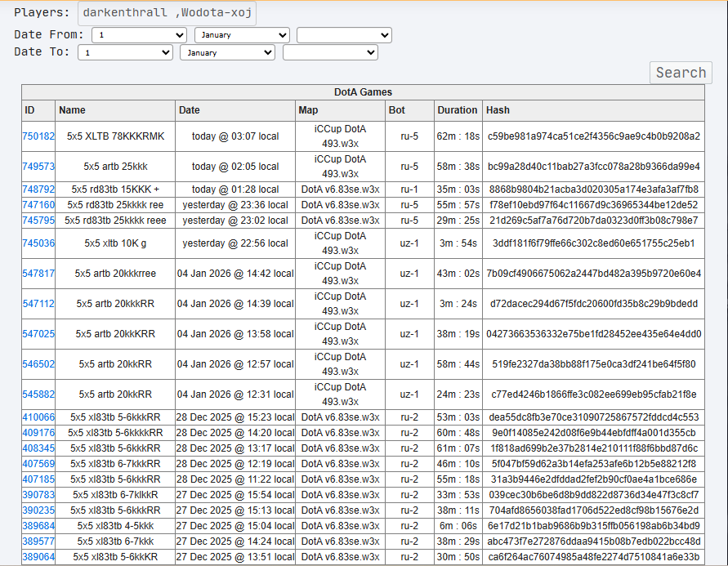Open game ID 747160

pyautogui.click(x=38, y=205)
